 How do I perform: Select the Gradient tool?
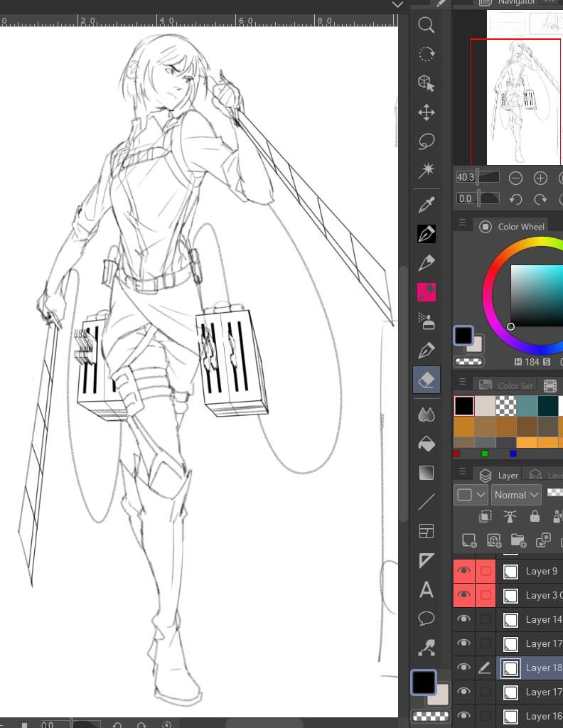(426, 473)
